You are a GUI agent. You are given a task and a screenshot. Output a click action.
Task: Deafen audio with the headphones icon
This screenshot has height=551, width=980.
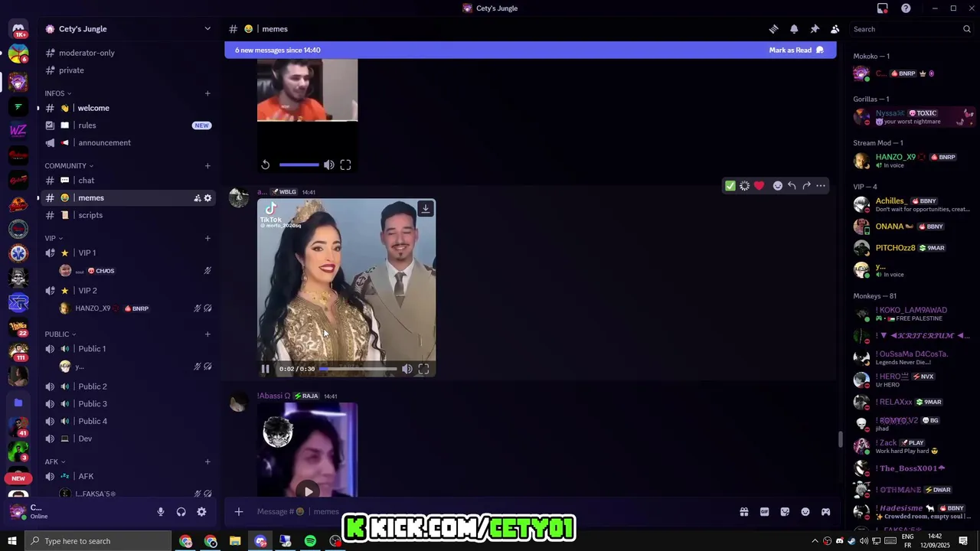coord(181,512)
